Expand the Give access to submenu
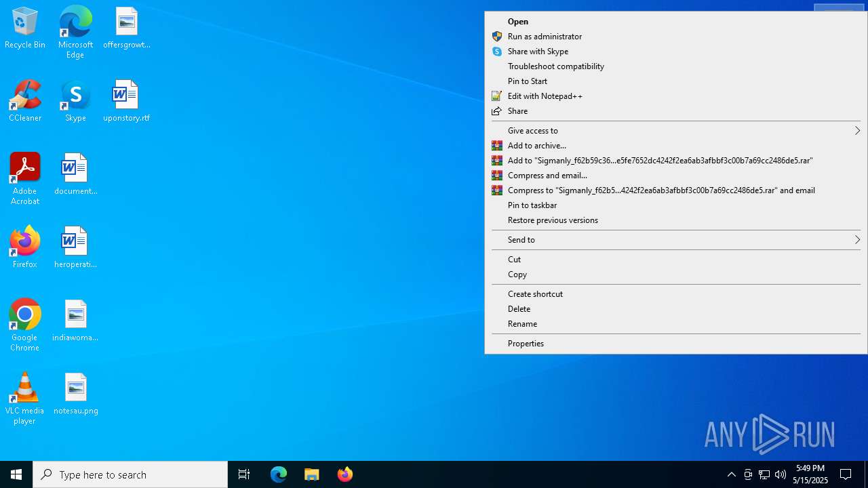 (x=676, y=131)
